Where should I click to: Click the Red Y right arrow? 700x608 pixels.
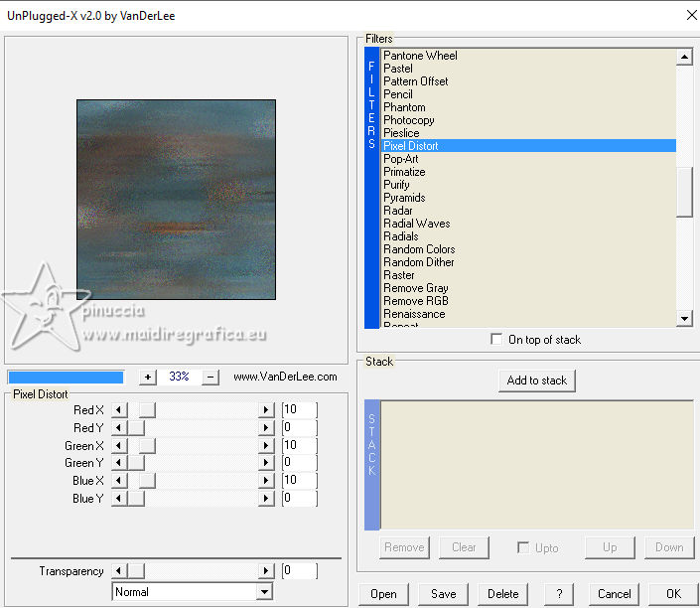pyautogui.click(x=266, y=427)
